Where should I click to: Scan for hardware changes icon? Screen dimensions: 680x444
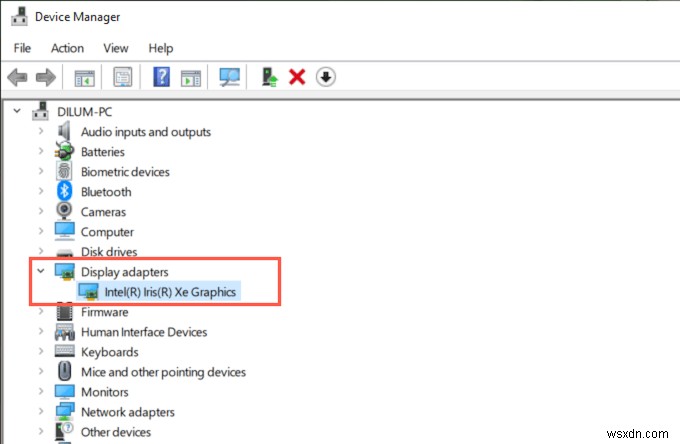pyautogui.click(x=229, y=77)
